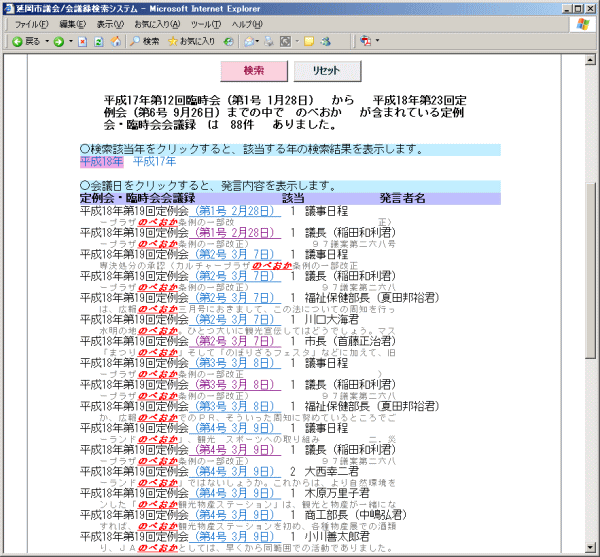Viewport: 600px width, 557px height.
Task: Open Favorites (お気に入り) star toolbar button
Action: coord(191,41)
